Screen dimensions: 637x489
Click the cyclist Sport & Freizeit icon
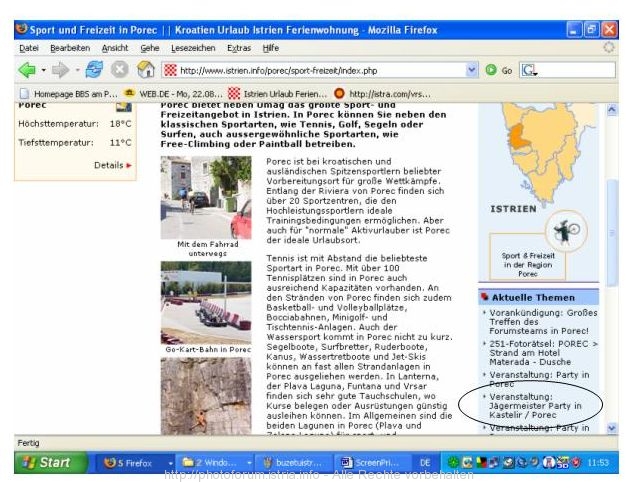click(566, 231)
